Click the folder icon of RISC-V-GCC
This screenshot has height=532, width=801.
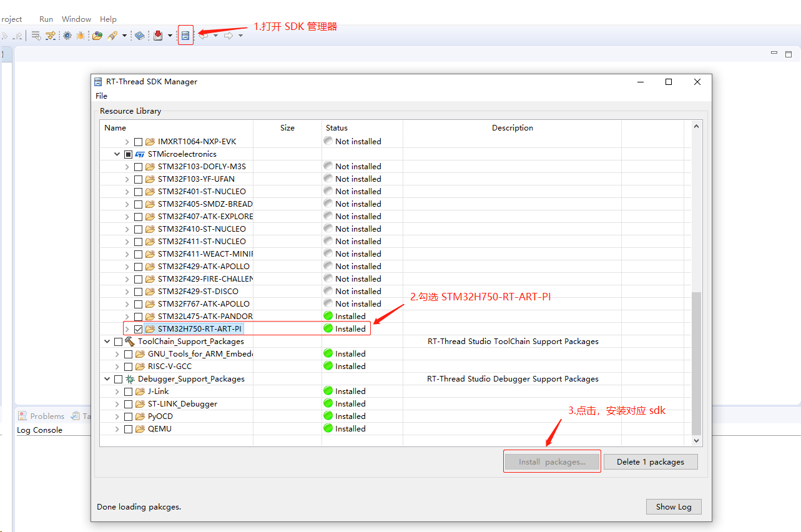point(140,367)
